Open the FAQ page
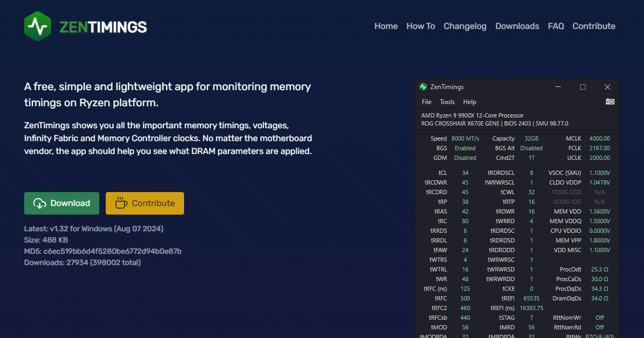Image resolution: width=644 pixels, height=338 pixels. (x=555, y=26)
